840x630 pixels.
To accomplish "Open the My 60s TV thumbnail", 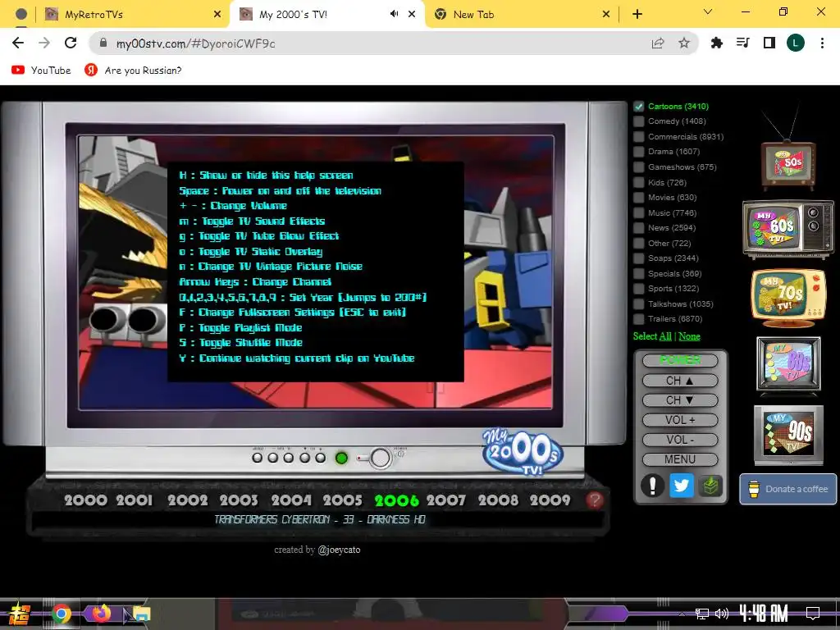I will tap(788, 229).
